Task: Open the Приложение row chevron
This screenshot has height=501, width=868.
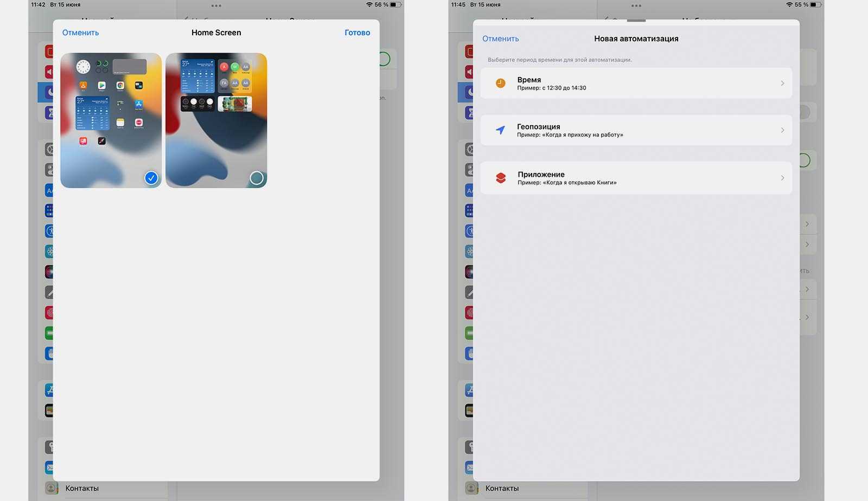Action: pos(782,178)
